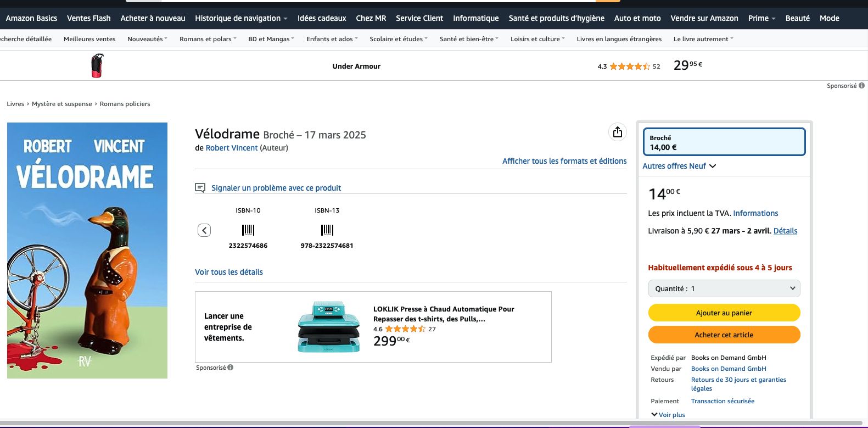Click the previous arrow in the ISBN carousel
Image resolution: width=868 pixels, height=428 pixels.
204,230
